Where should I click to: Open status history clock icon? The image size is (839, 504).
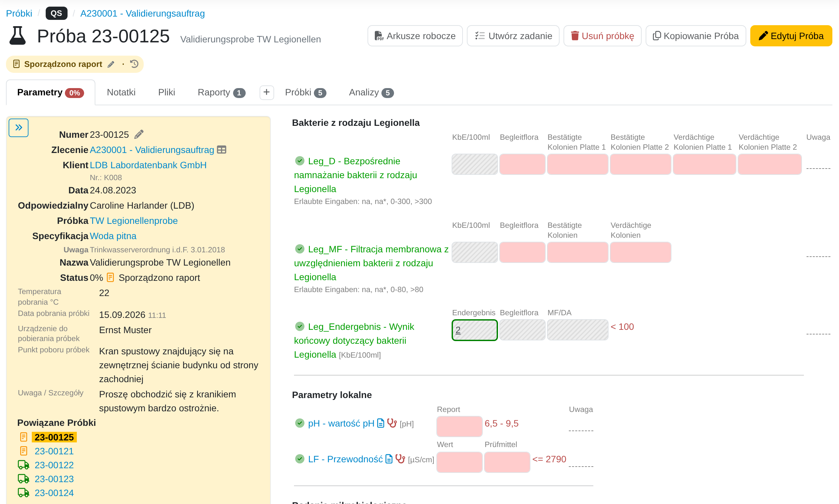pyautogui.click(x=134, y=64)
